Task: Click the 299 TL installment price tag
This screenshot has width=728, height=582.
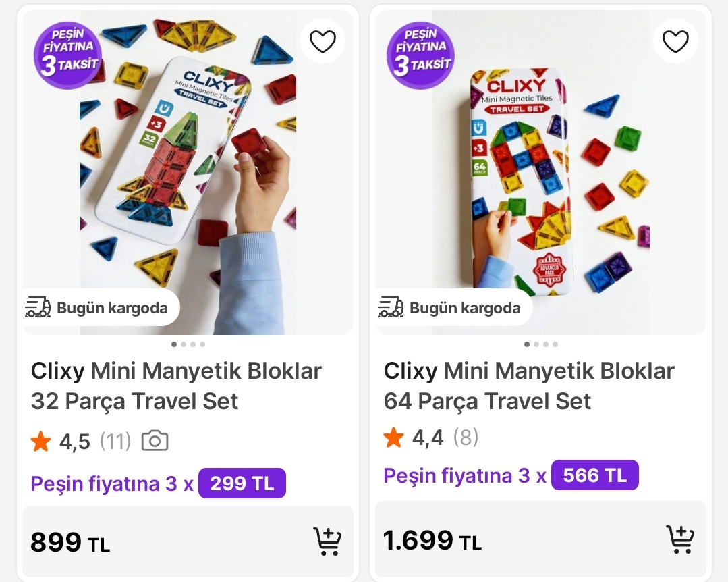Action: (242, 483)
